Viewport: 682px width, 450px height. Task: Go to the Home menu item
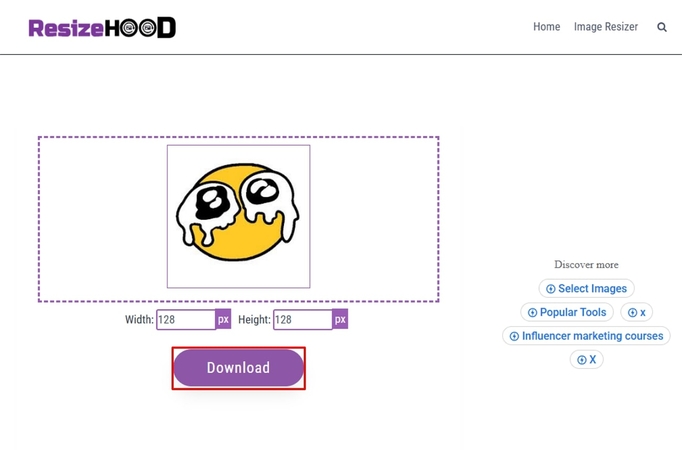point(546,27)
